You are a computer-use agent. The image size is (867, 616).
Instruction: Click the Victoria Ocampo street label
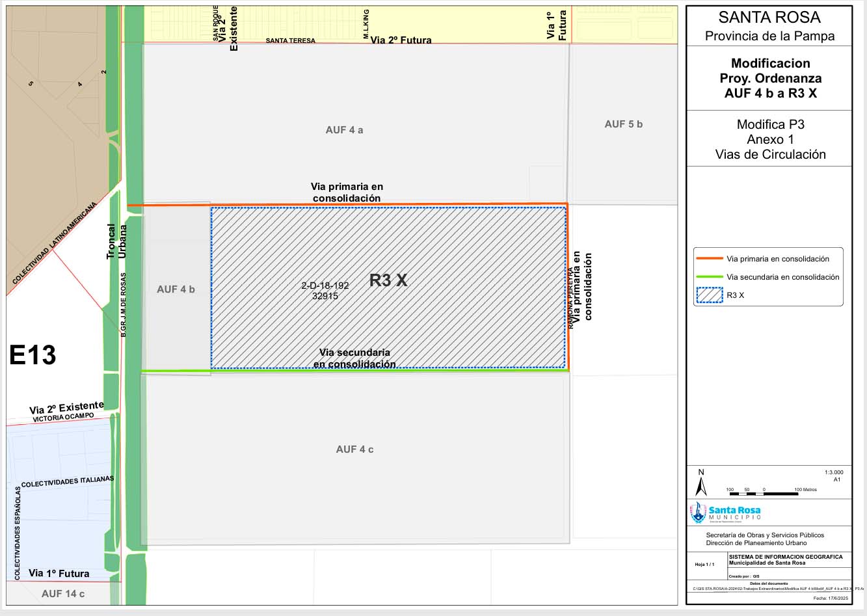click(x=64, y=418)
